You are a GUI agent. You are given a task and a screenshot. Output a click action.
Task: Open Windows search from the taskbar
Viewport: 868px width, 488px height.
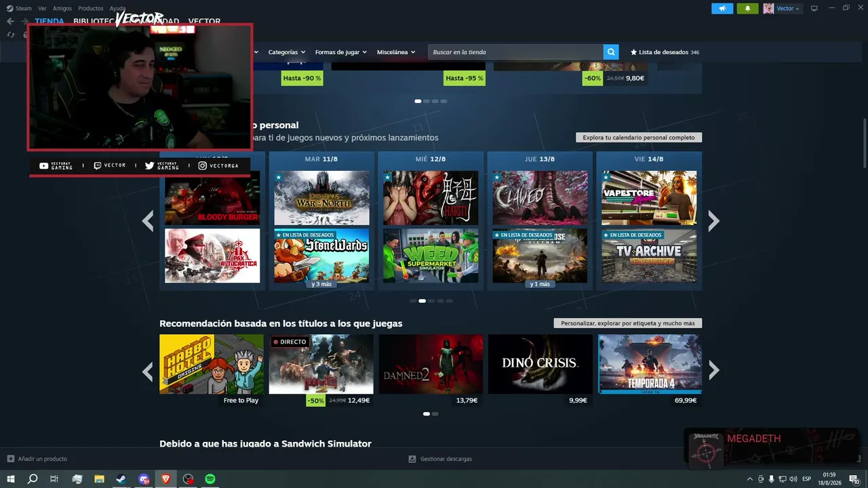click(x=33, y=479)
